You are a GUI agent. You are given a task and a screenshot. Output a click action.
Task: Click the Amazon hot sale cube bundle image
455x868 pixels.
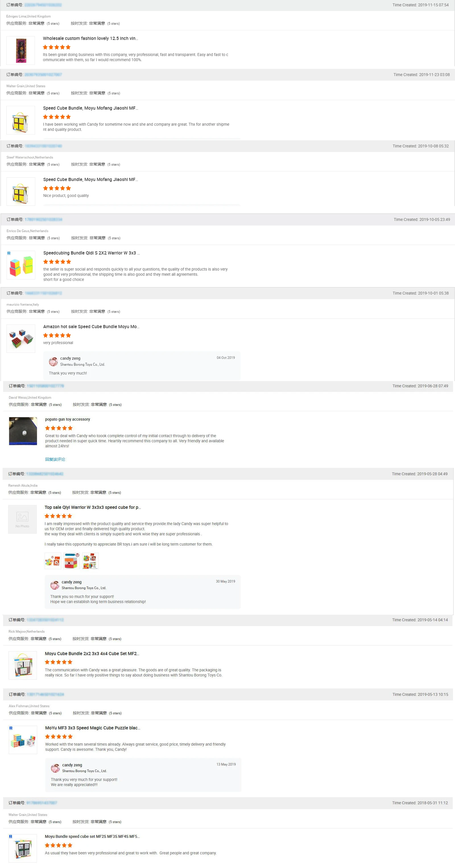click(x=21, y=338)
